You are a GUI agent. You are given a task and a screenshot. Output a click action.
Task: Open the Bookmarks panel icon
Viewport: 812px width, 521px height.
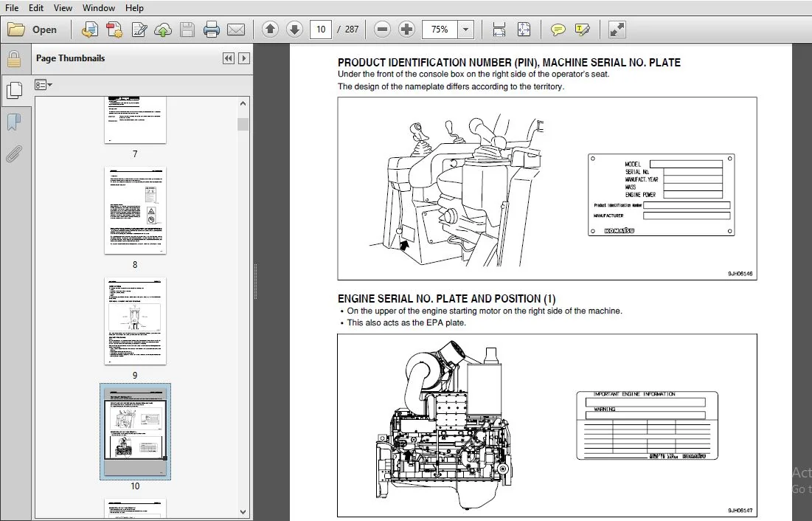click(x=14, y=123)
